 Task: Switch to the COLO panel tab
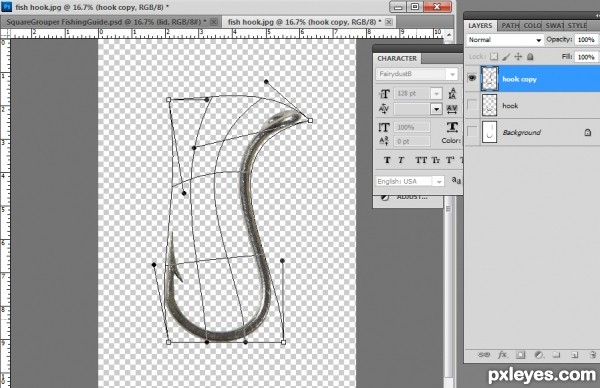(x=532, y=26)
